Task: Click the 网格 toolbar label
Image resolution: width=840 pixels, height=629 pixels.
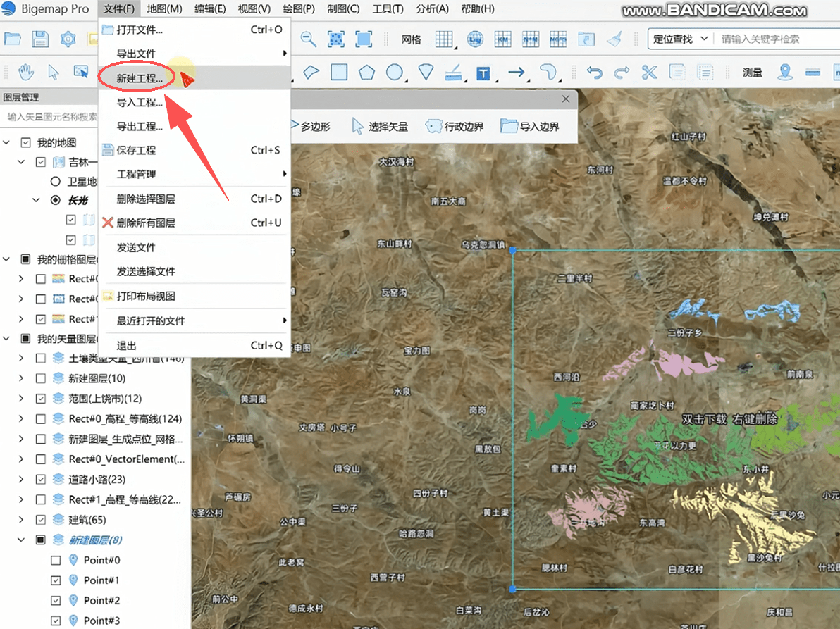Action: [411, 39]
